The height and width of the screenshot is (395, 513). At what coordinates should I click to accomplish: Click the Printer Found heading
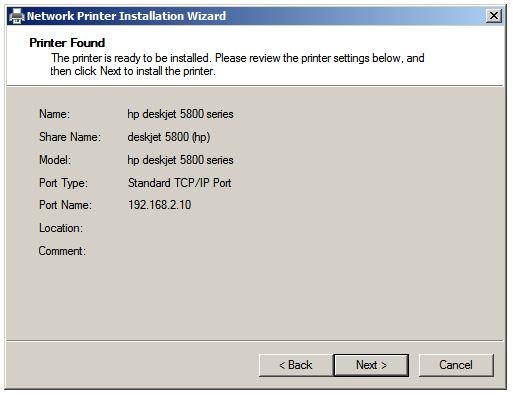tap(67, 43)
